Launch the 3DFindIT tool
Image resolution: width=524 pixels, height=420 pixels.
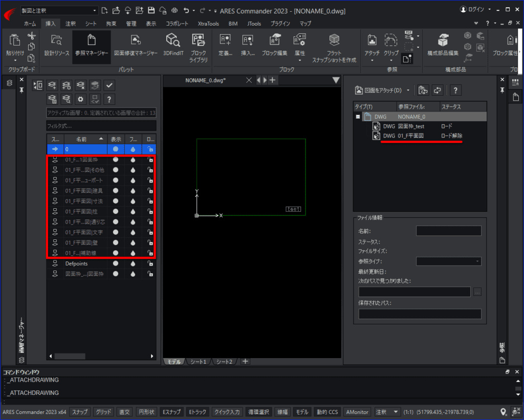173,46
